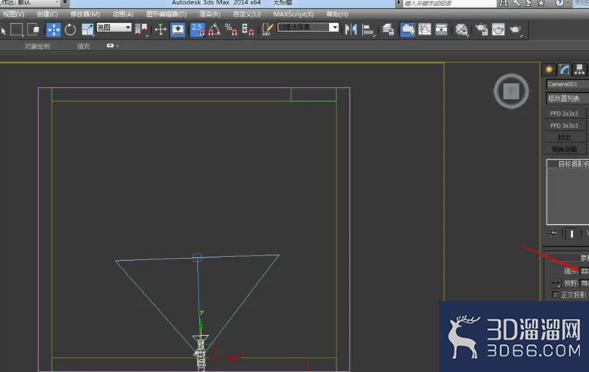Viewport: 589px width, 372px height.
Task: Click the Pin Stack icon
Action: (x=553, y=234)
